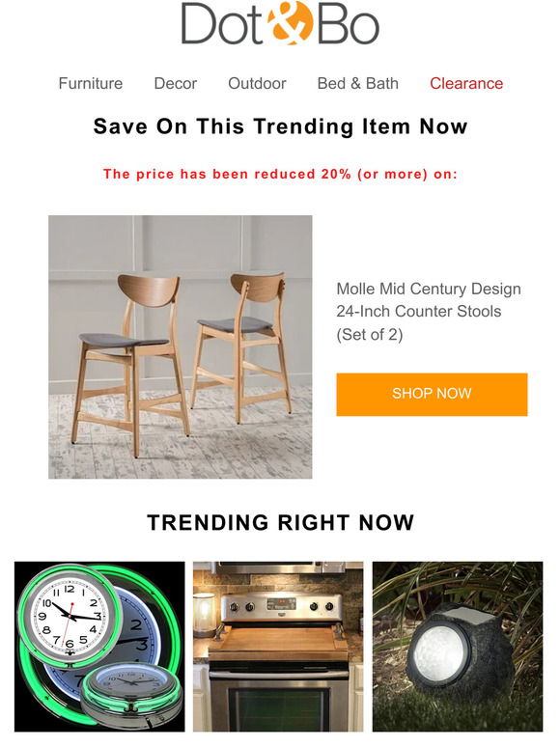The image size is (560, 747).
Task: Open the Decor category
Action: 176,83
